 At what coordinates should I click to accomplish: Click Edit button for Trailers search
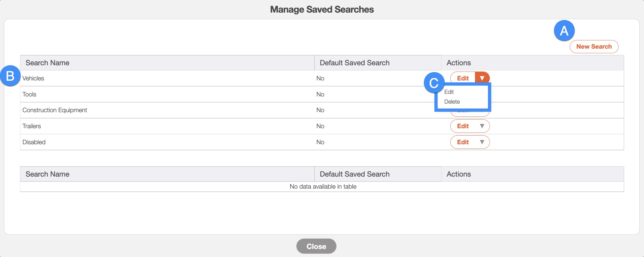click(463, 126)
